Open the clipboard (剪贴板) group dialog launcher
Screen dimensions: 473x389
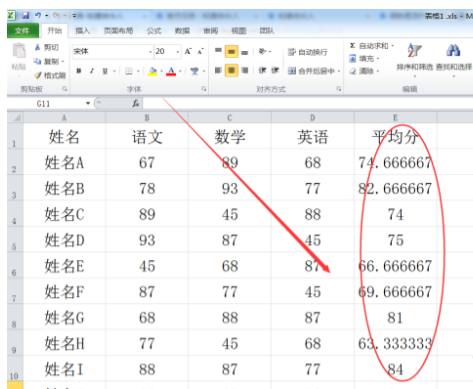(x=64, y=89)
